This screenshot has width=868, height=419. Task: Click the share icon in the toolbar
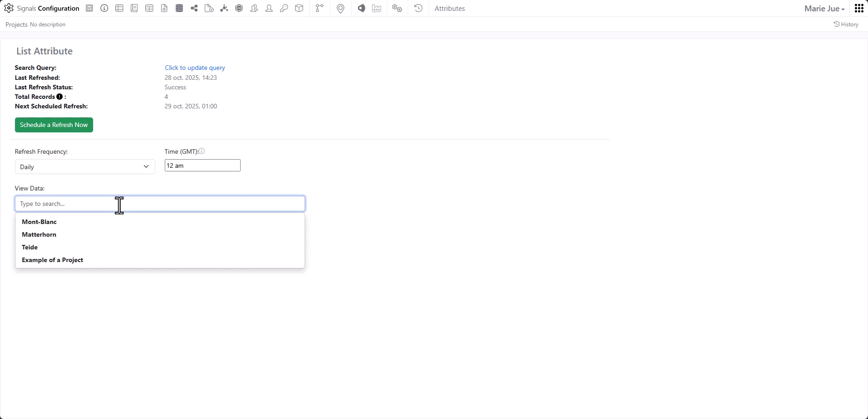(194, 8)
